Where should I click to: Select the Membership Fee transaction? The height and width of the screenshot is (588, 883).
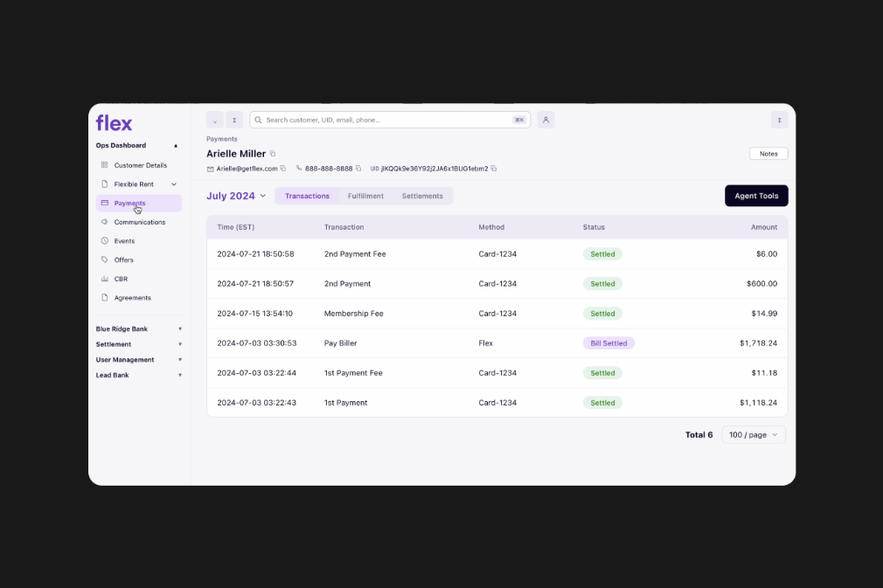[497, 314]
